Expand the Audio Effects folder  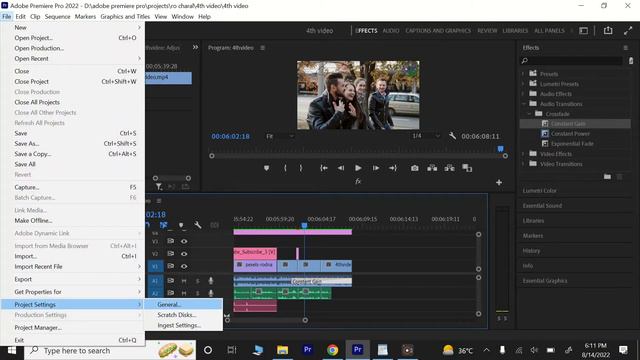[x=523, y=94]
